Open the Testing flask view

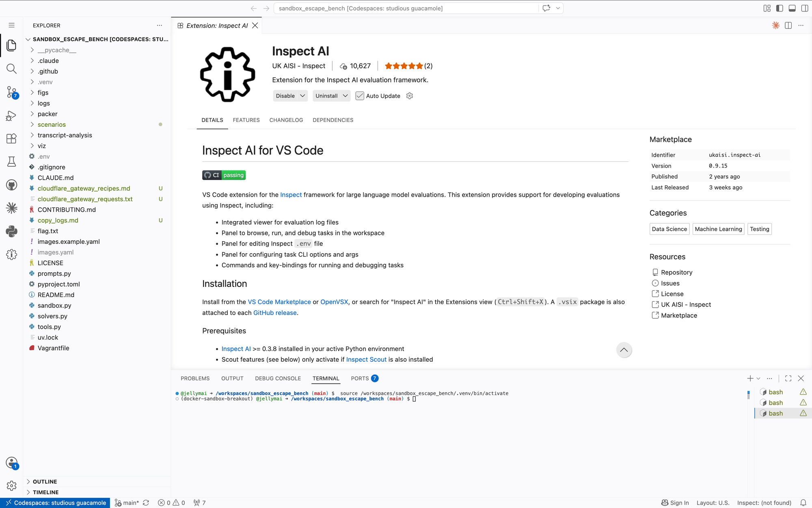11,162
